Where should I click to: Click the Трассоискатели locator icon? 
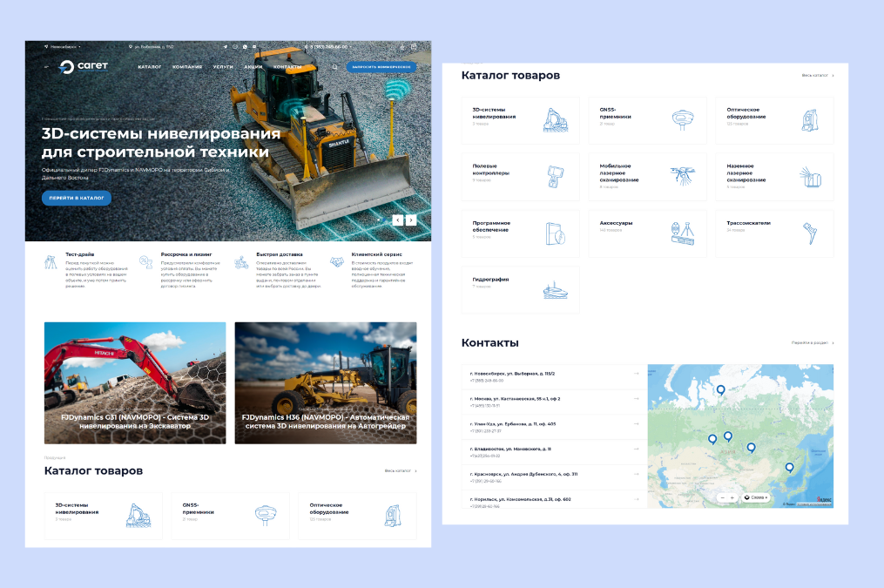point(810,233)
